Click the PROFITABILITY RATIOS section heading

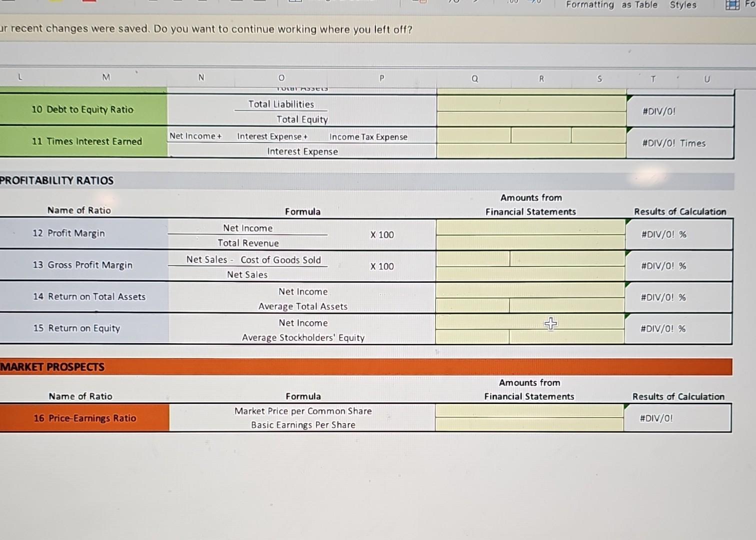coord(57,180)
